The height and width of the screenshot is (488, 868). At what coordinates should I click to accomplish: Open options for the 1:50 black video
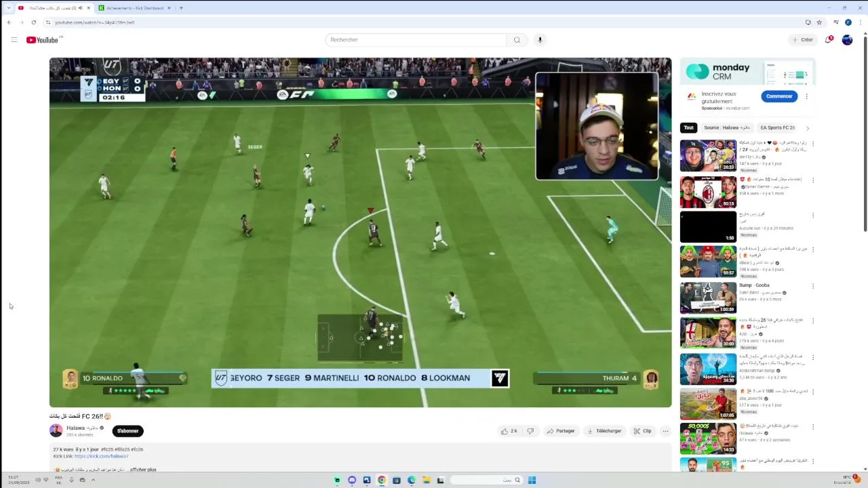click(x=813, y=216)
